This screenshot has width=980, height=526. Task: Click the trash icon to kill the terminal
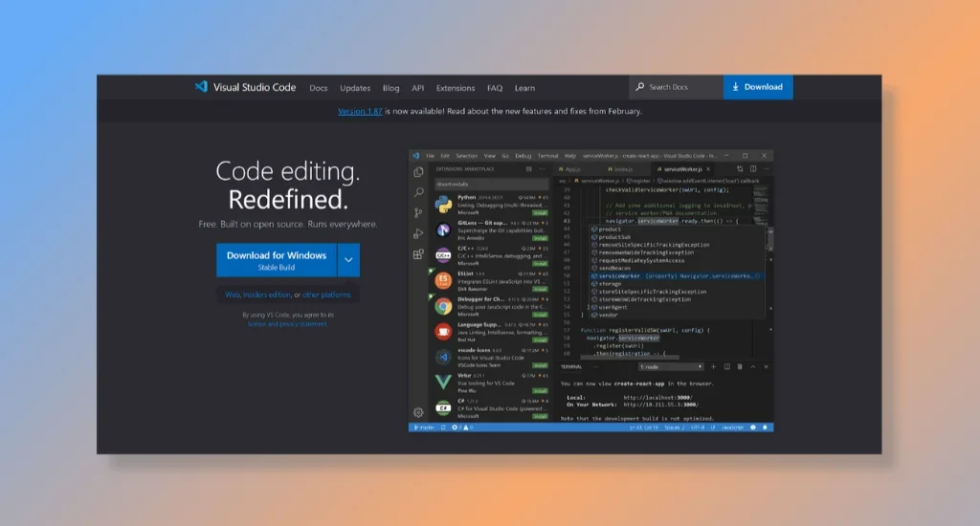(x=741, y=366)
